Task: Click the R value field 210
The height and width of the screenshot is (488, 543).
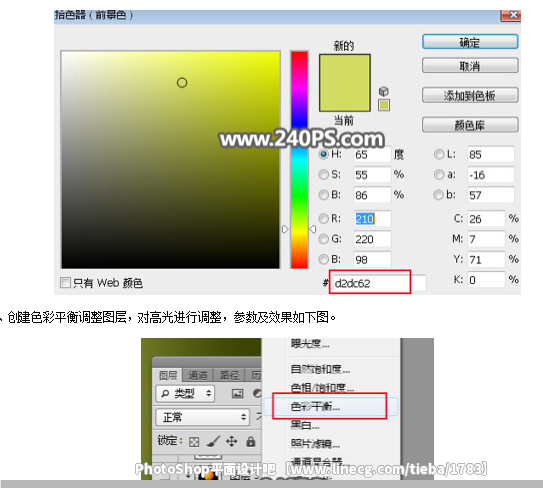Action: [372, 219]
